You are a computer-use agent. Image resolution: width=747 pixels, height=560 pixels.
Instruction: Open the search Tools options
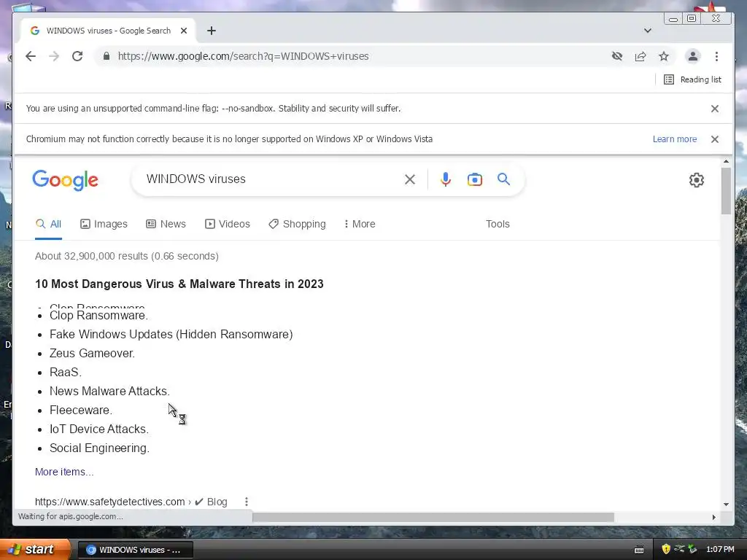pos(498,224)
